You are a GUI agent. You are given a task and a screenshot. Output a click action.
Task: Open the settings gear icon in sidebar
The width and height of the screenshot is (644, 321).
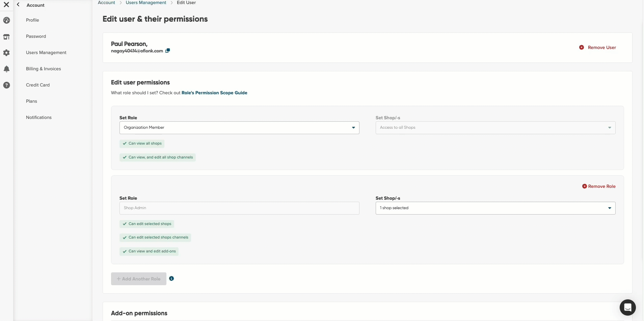6,53
